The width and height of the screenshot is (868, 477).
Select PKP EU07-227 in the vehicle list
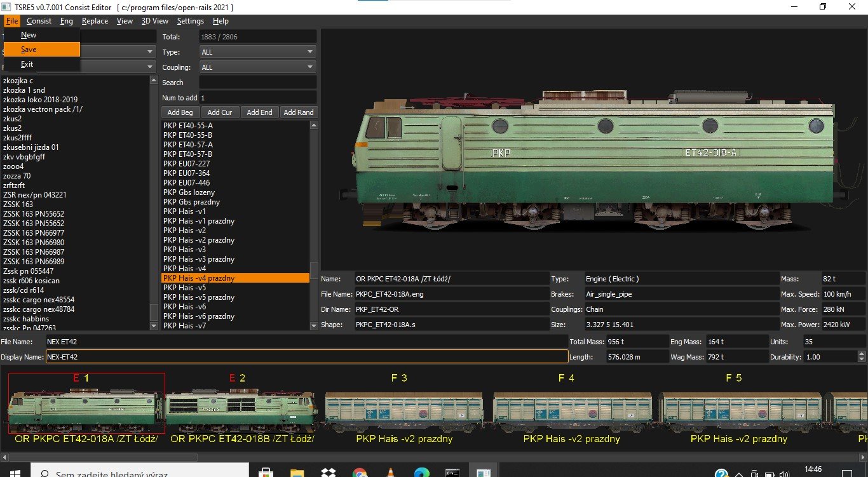[x=186, y=163]
